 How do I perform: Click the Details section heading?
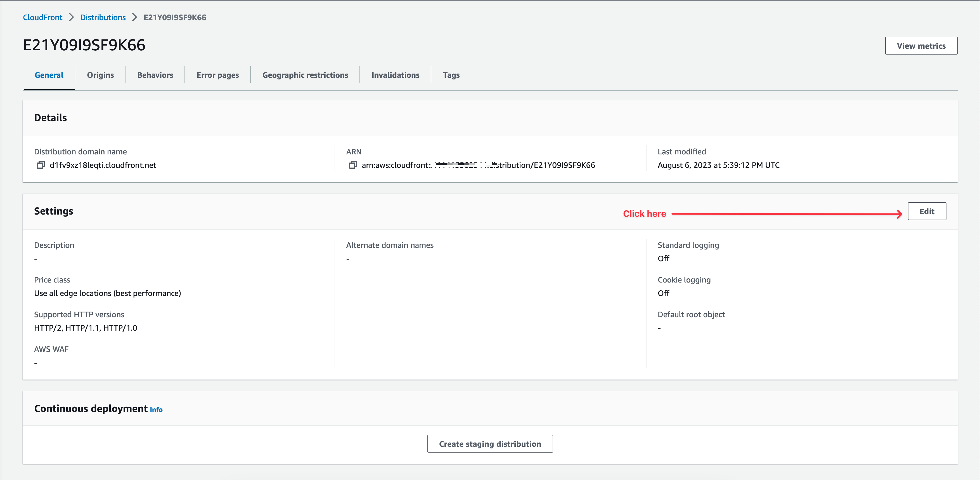pos(51,117)
